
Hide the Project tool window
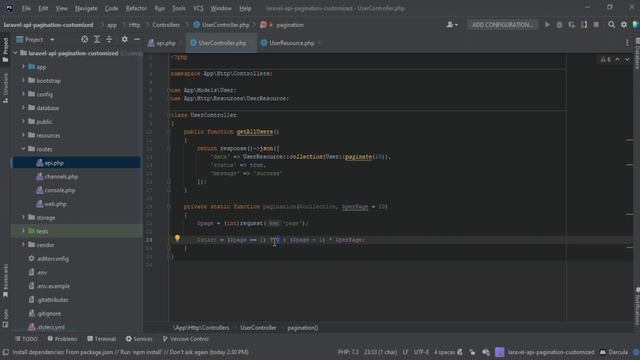click(x=137, y=40)
